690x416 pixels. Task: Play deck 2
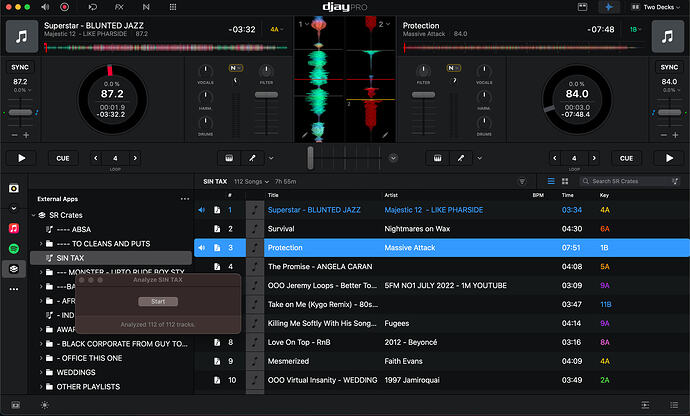coord(669,158)
